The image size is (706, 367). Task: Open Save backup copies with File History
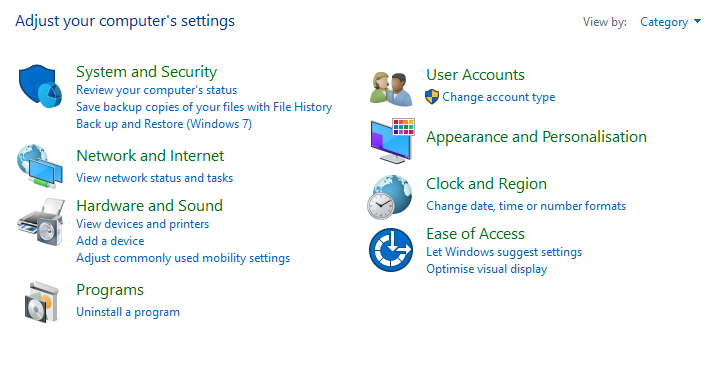coord(204,107)
